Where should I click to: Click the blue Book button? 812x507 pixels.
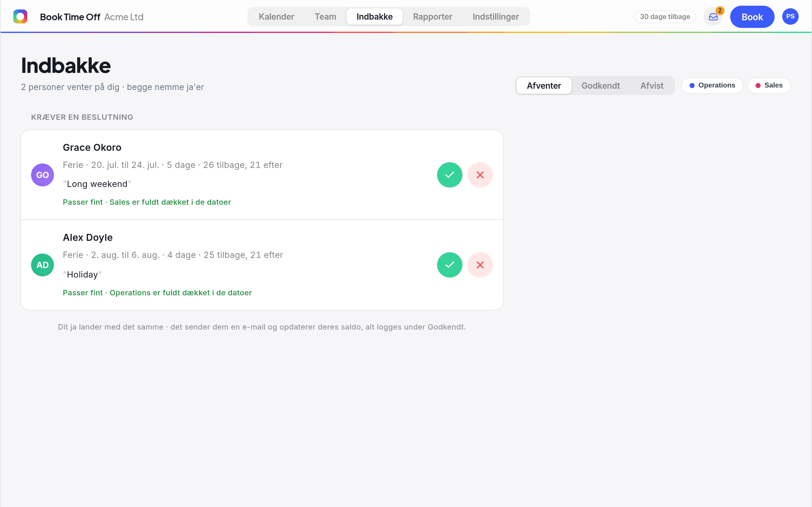pos(752,17)
